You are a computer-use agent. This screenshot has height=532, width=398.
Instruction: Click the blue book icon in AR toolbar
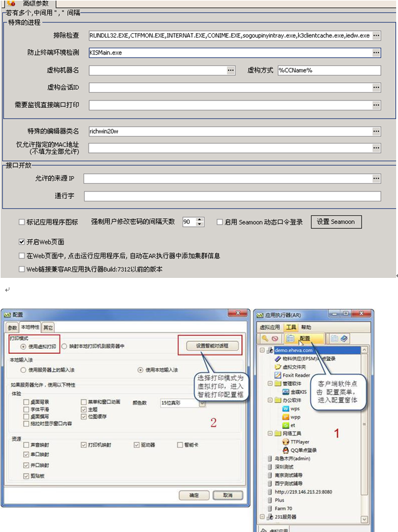pos(344,338)
